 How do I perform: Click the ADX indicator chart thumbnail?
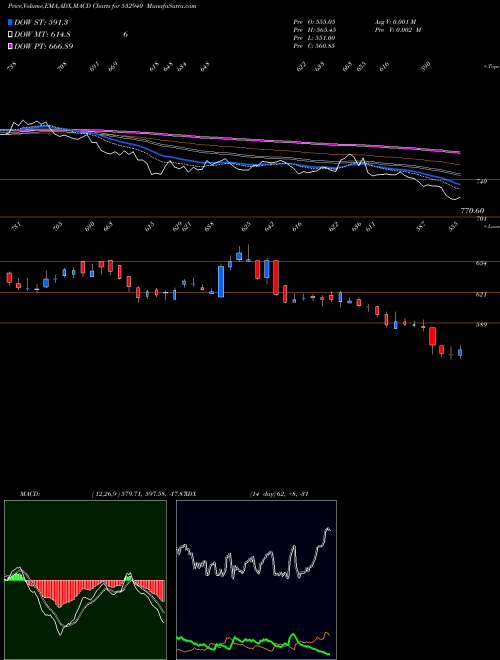point(256,580)
